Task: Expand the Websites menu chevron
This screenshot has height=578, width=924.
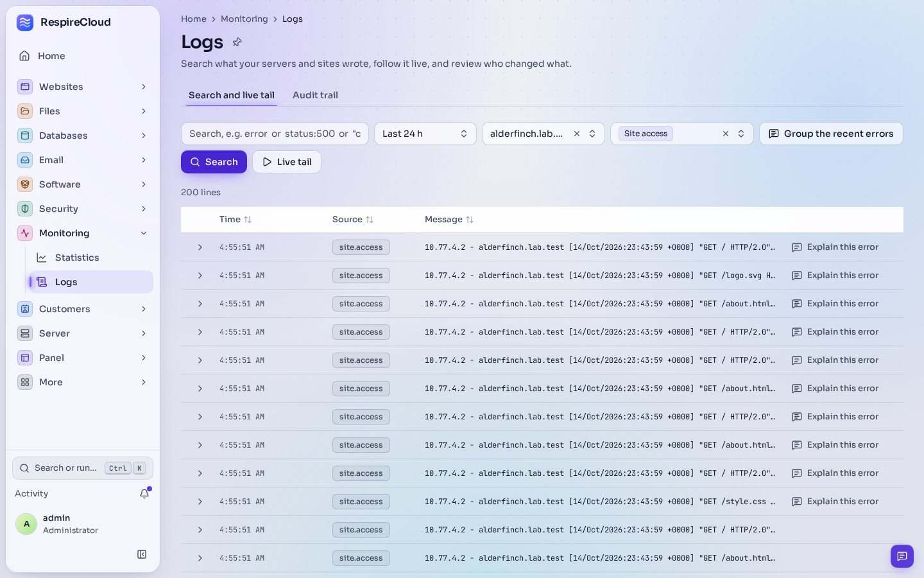Action: click(144, 87)
